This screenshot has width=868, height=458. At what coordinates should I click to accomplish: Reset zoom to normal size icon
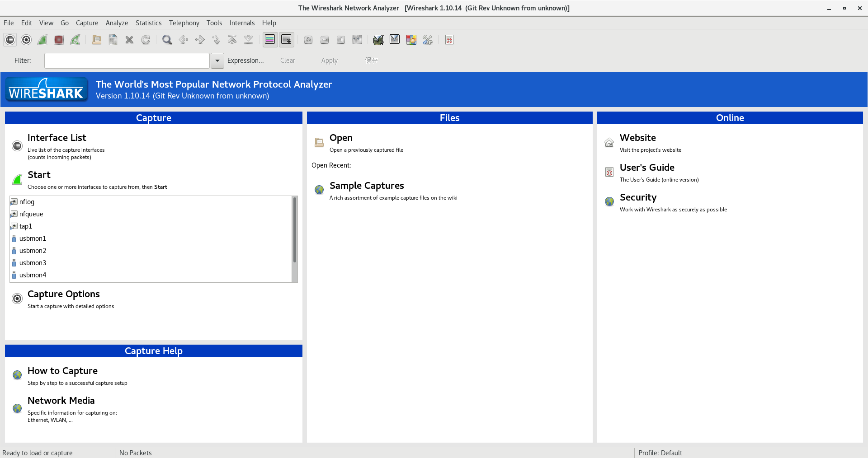(341, 40)
